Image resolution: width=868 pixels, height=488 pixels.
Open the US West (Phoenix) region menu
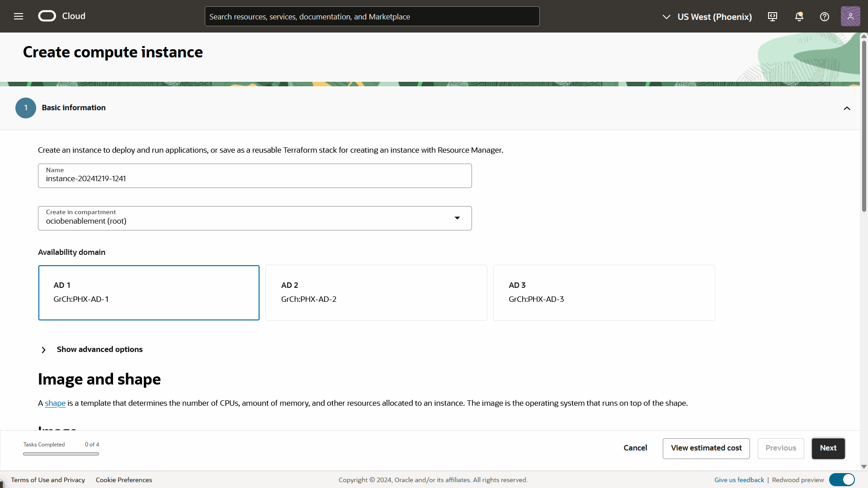point(708,17)
